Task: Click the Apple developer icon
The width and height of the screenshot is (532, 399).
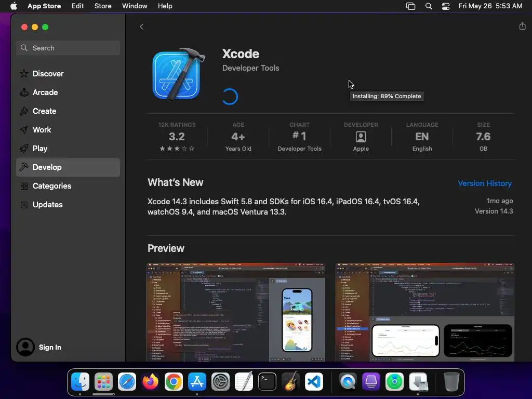Action: pos(361,137)
